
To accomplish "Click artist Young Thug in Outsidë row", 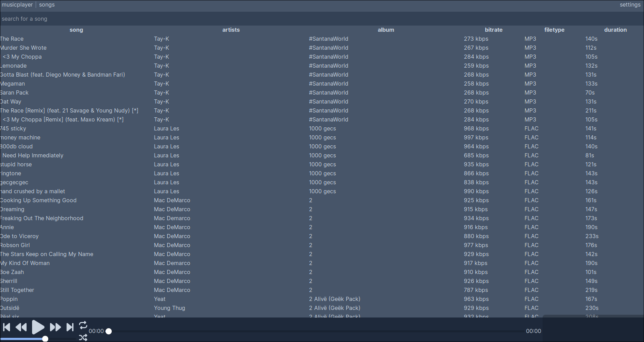I will (x=169, y=308).
